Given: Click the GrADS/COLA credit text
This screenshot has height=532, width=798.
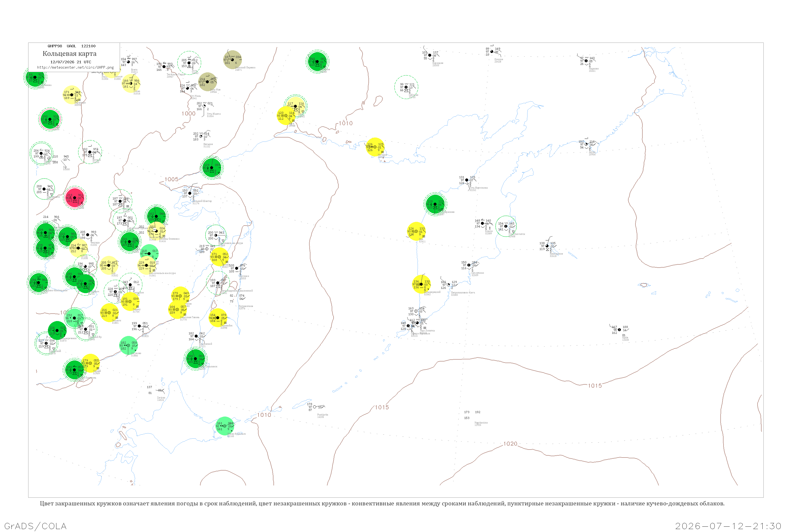Looking at the screenshot, I should 35,526.
